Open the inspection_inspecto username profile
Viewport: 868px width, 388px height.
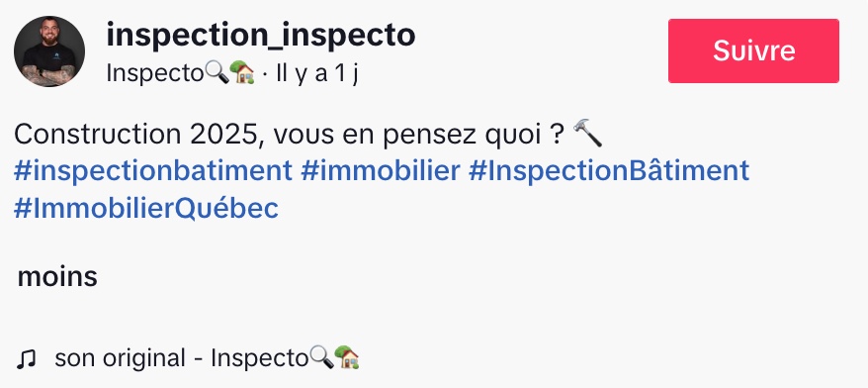(x=261, y=35)
